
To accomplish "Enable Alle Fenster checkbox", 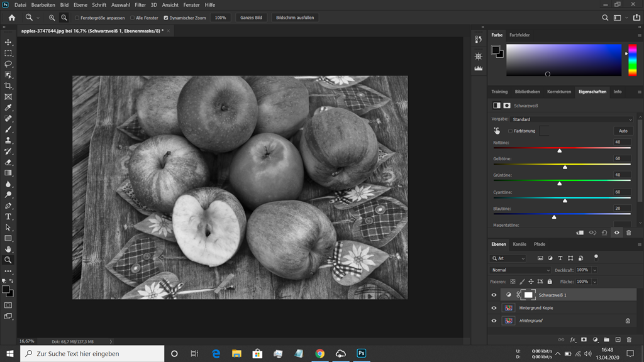I will [x=132, y=18].
